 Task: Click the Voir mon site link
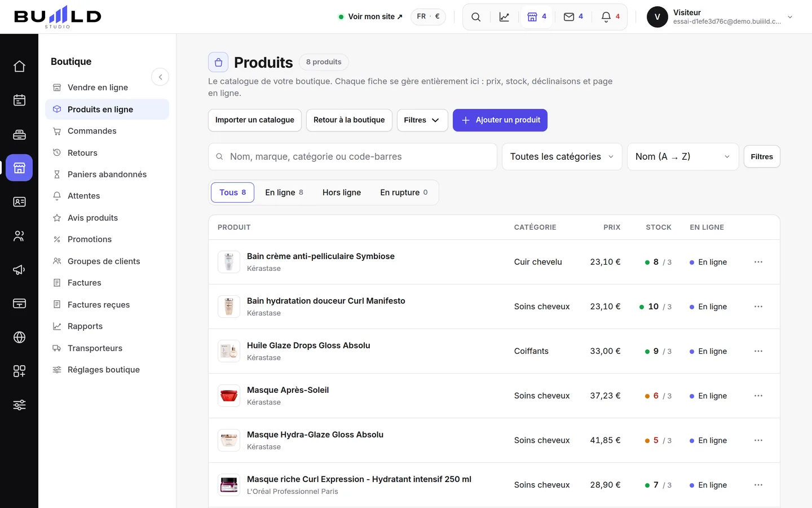pyautogui.click(x=370, y=17)
